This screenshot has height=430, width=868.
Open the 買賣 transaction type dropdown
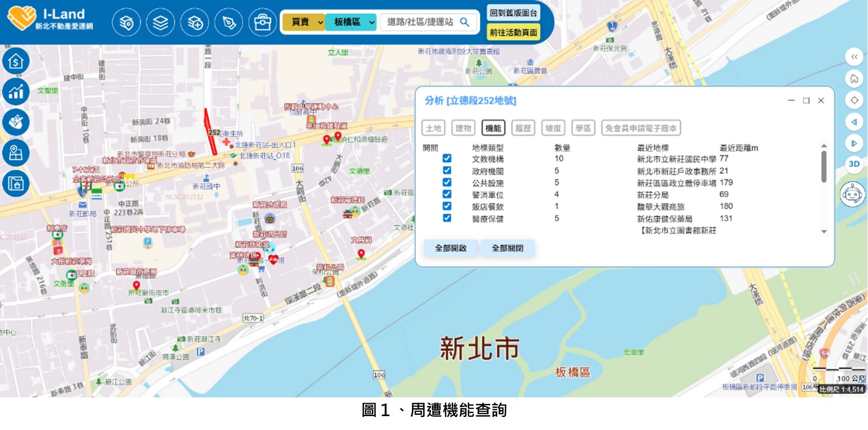[x=304, y=22]
